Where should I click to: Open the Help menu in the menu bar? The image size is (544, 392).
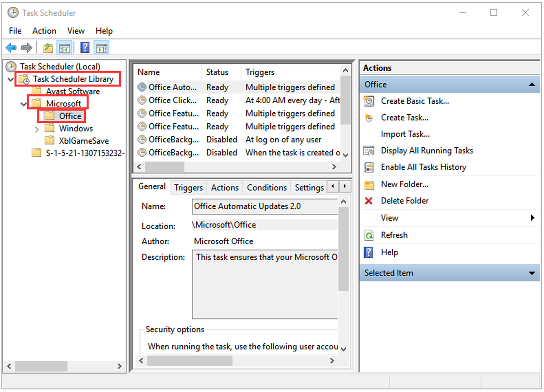[x=104, y=31]
